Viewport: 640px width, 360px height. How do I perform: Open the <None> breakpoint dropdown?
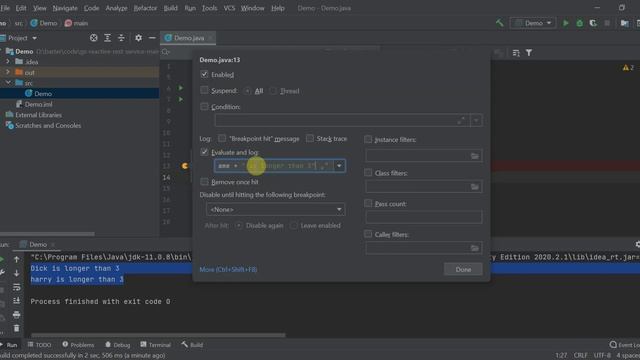click(x=276, y=209)
